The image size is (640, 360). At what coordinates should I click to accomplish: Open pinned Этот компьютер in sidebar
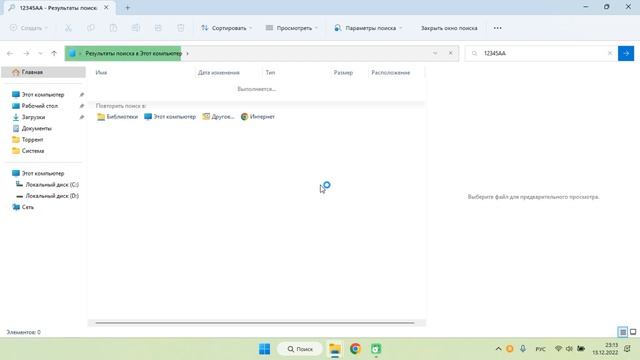[43, 94]
